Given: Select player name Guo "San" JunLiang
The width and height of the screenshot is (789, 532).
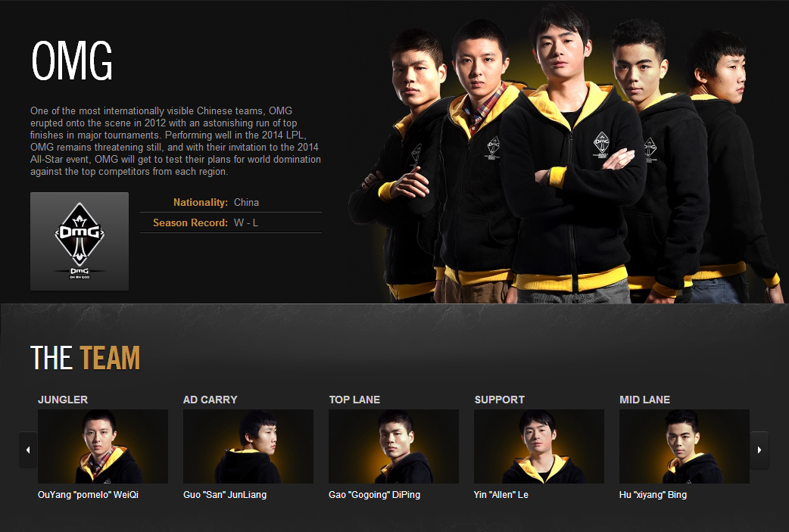Looking at the screenshot, I should pos(225,495).
